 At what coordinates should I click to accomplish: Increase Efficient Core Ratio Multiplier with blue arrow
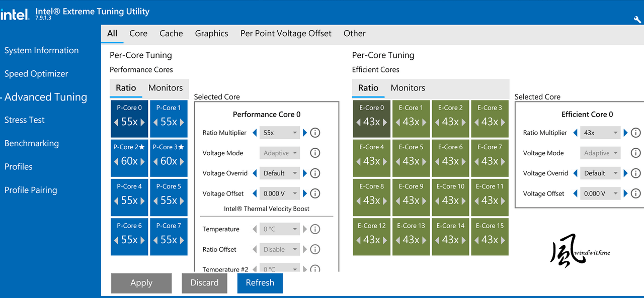pos(625,133)
